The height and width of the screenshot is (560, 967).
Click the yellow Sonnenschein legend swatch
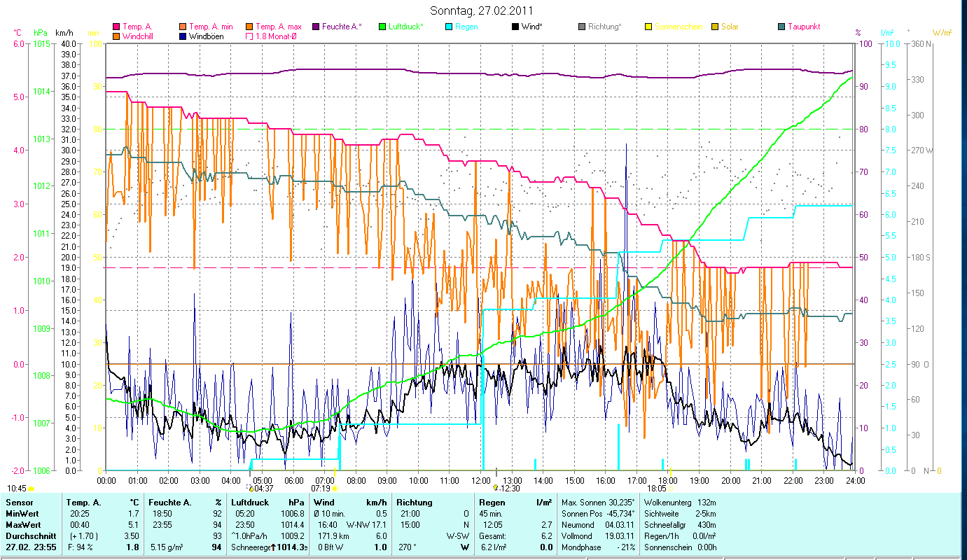(x=648, y=27)
